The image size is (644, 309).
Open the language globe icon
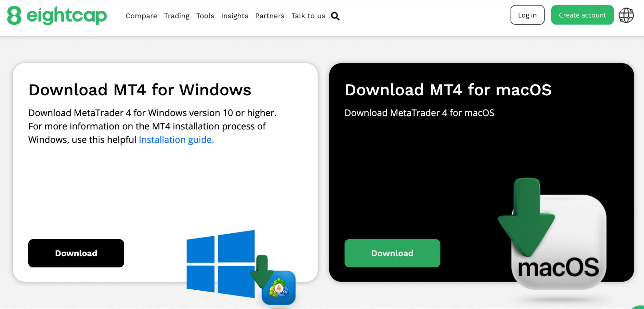(x=626, y=15)
